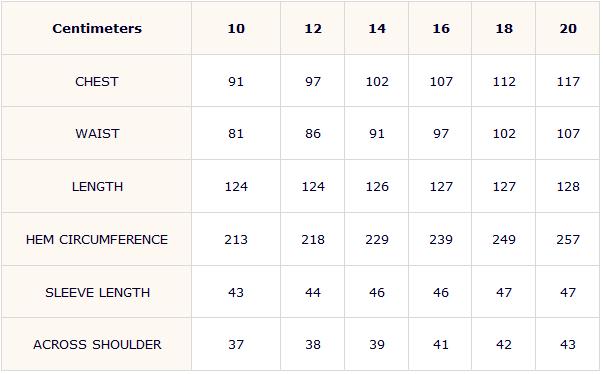Select across shoulder value 41
The height and width of the screenshot is (374, 603).
pos(441,344)
